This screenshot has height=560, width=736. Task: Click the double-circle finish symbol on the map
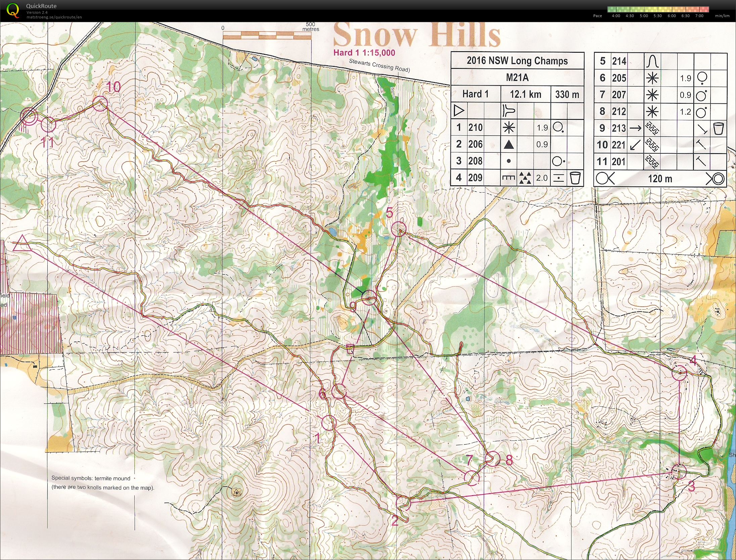(x=29, y=116)
